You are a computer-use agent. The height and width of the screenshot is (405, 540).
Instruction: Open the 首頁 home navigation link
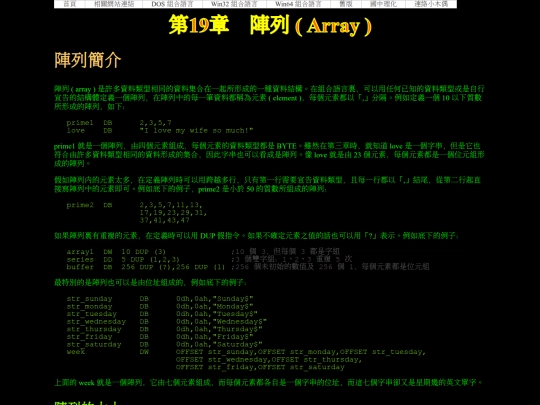coord(70,4)
